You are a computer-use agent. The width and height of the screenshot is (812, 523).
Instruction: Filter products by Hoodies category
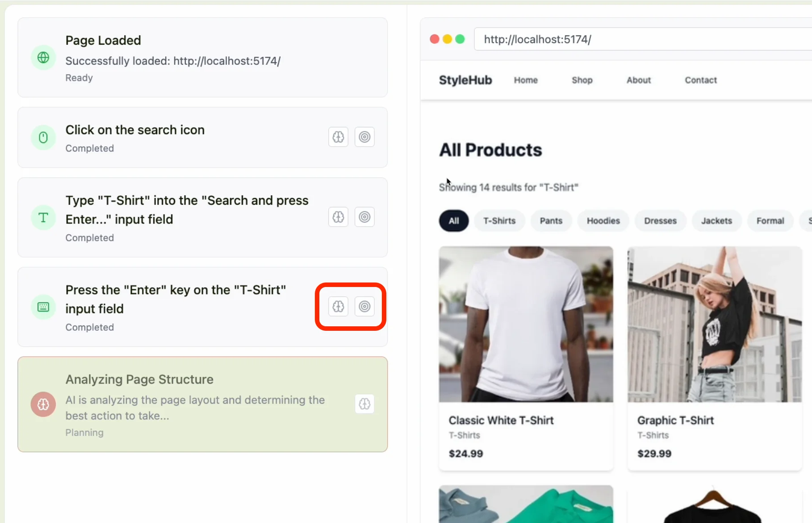point(603,221)
